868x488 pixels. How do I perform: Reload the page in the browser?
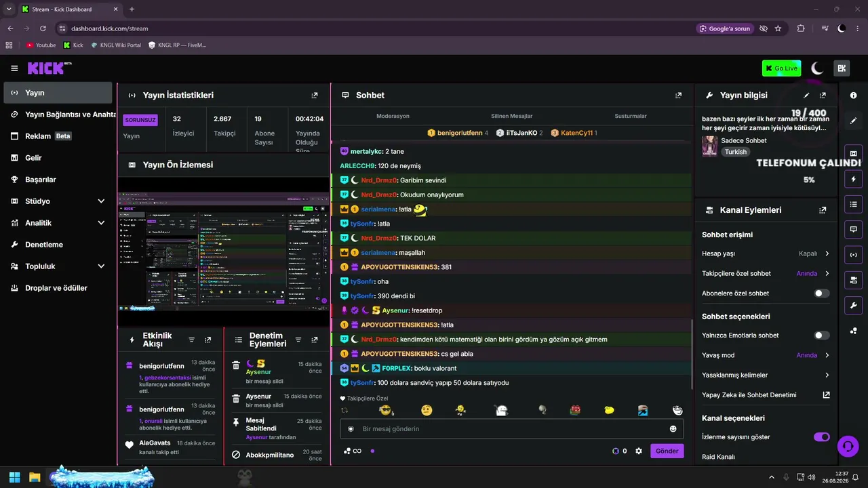[x=43, y=28]
